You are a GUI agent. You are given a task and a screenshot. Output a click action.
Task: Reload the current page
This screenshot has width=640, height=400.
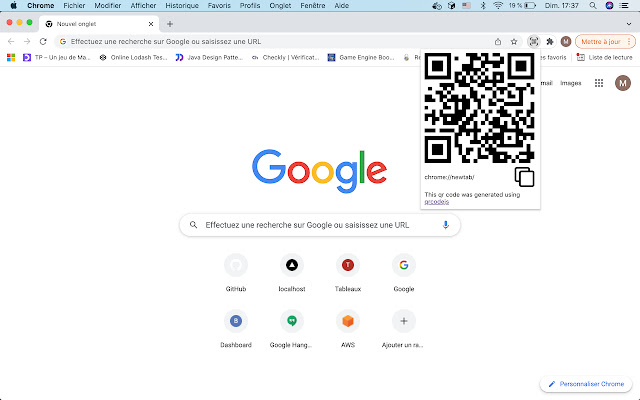[43, 42]
